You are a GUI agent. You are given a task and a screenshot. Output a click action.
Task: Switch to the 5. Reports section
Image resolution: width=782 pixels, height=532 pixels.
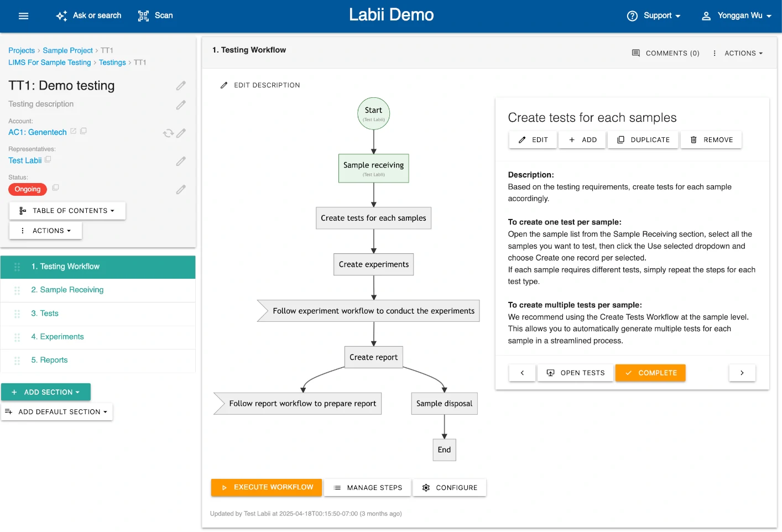(49, 359)
